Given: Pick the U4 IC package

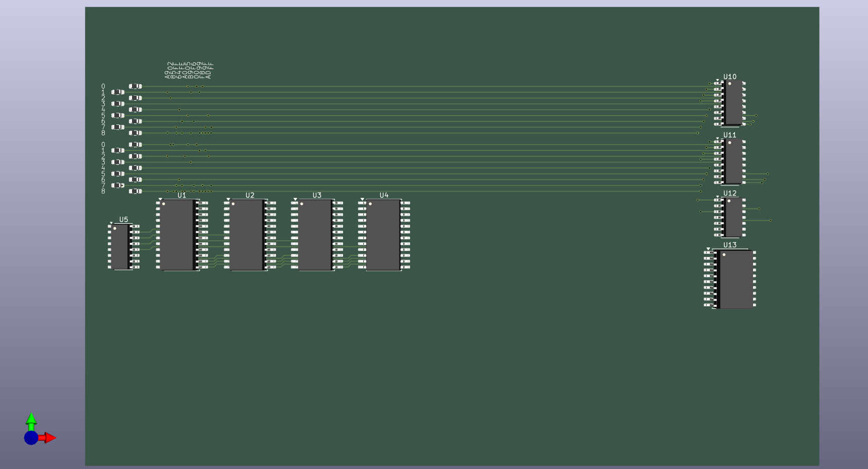Looking at the screenshot, I should (x=383, y=235).
